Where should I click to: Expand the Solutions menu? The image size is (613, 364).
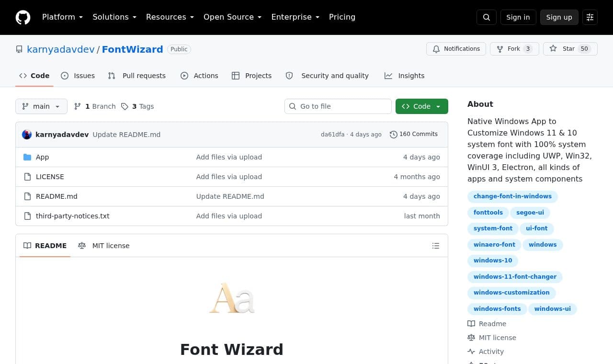tap(114, 17)
